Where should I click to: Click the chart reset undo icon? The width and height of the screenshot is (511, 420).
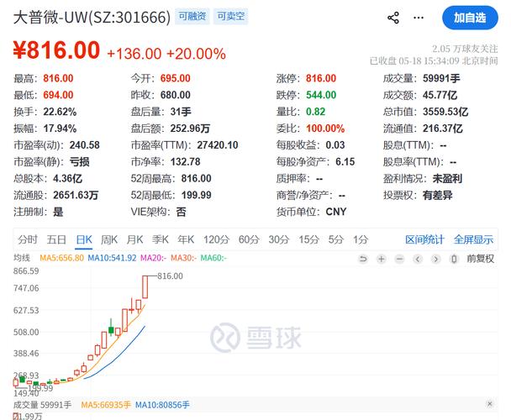tap(363, 259)
